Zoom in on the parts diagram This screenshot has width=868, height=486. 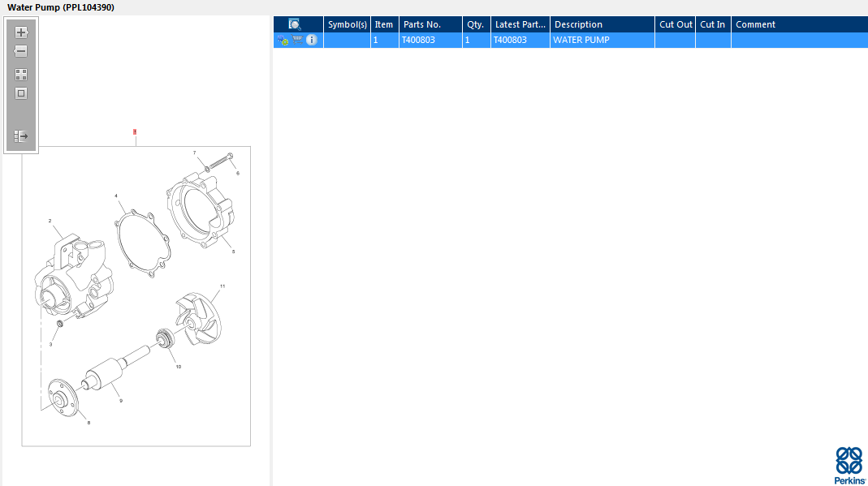(21, 32)
